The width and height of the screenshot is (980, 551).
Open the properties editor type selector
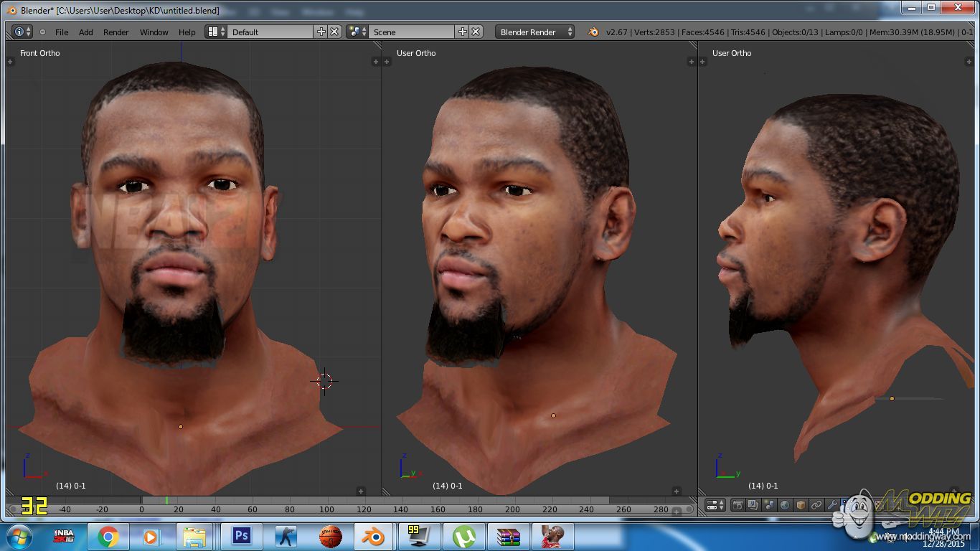click(x=715, y=505)
